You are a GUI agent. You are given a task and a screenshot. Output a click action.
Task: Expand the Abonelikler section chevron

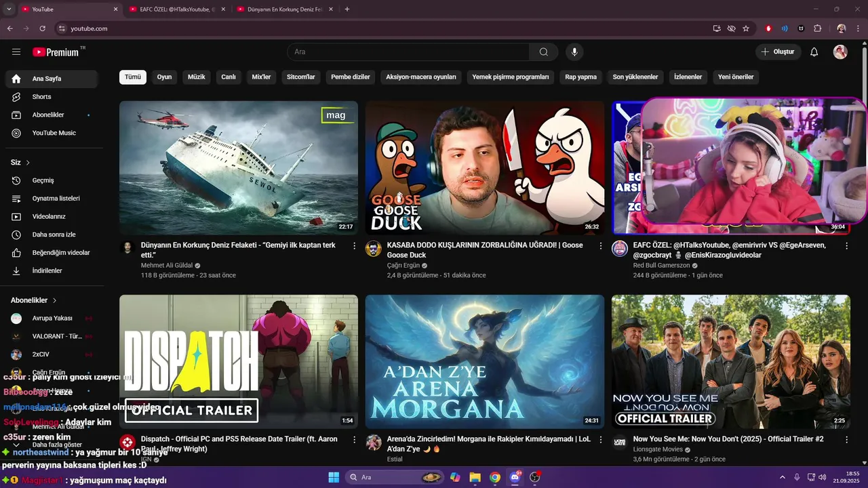(54, 300)
